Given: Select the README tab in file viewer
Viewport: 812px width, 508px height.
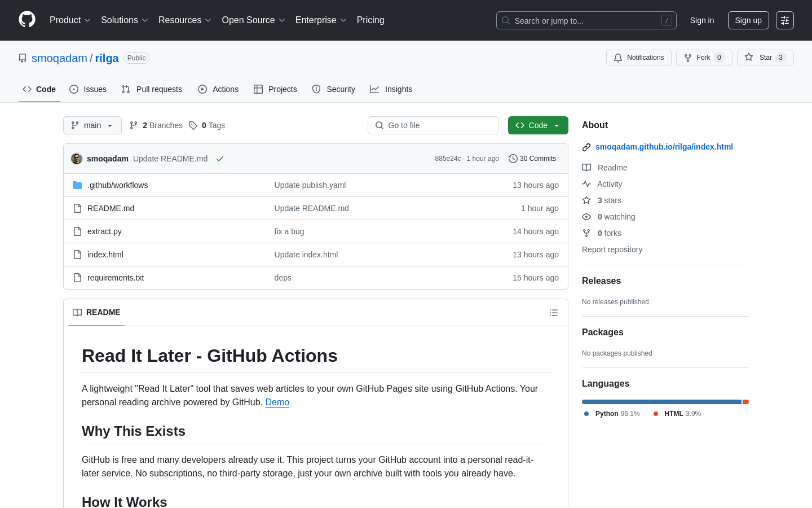Looking at the screenshot, I should click(96, 312).
